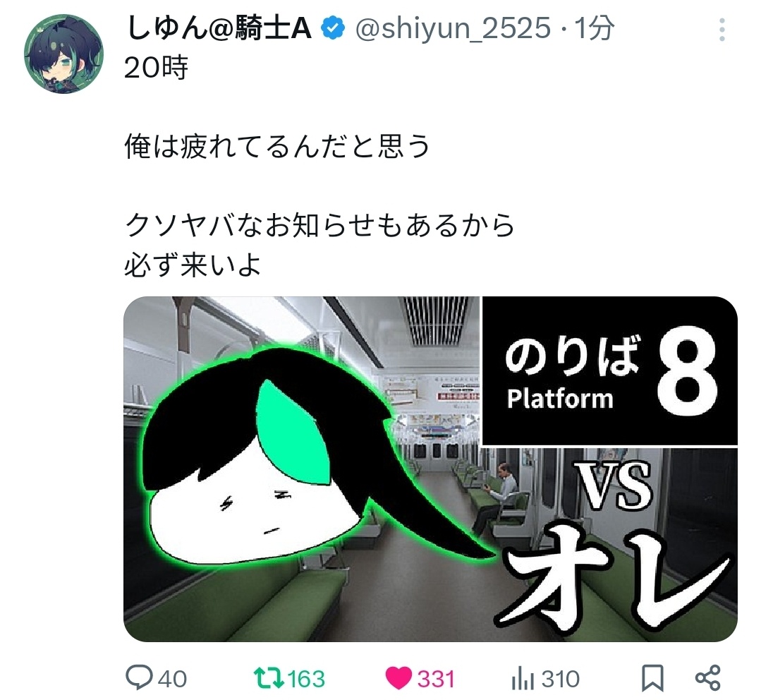Viewport: 761px width, 700px height.
Task: Open the display name しゆん@騎士A
Action: pyautogui.click(x=219, y=28)
